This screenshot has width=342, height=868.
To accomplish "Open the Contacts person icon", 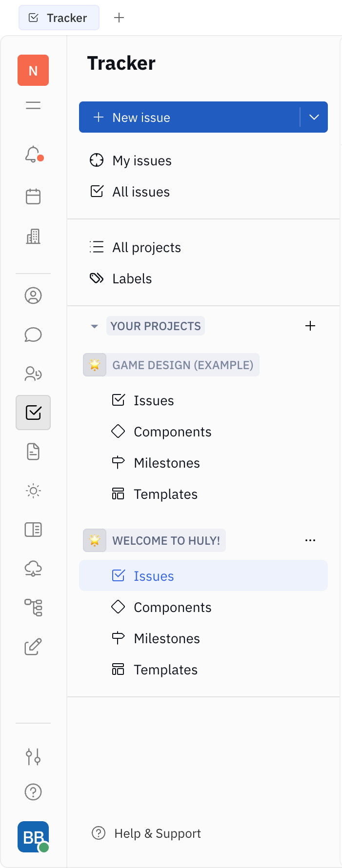I will pos(33,295).
